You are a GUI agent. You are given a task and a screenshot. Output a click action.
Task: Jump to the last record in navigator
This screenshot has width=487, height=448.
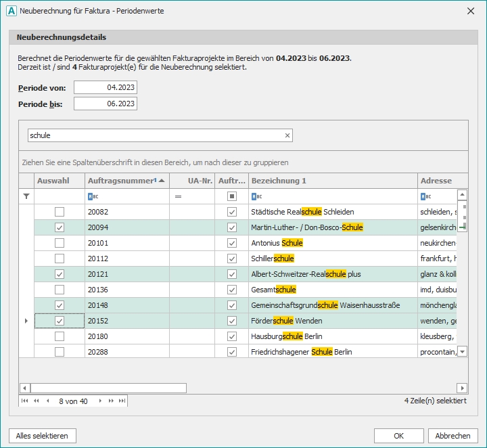click(x=122, y=401)
